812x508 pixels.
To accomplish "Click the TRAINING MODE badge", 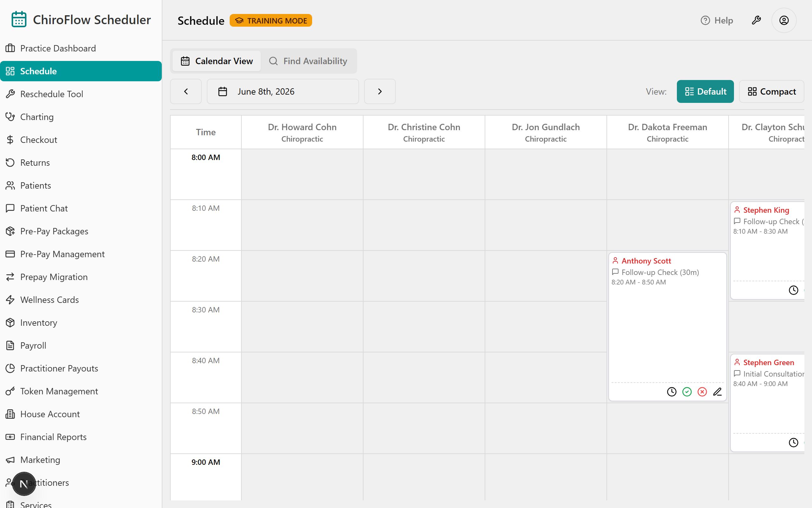I will pyautogui.click(x=271, y=21).
